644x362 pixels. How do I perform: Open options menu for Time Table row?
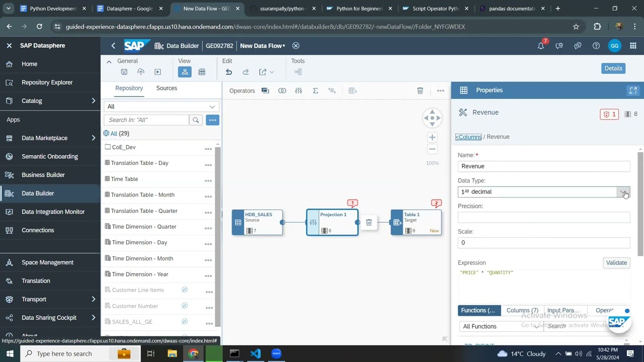pyautogui.click(x=208, y=180)
